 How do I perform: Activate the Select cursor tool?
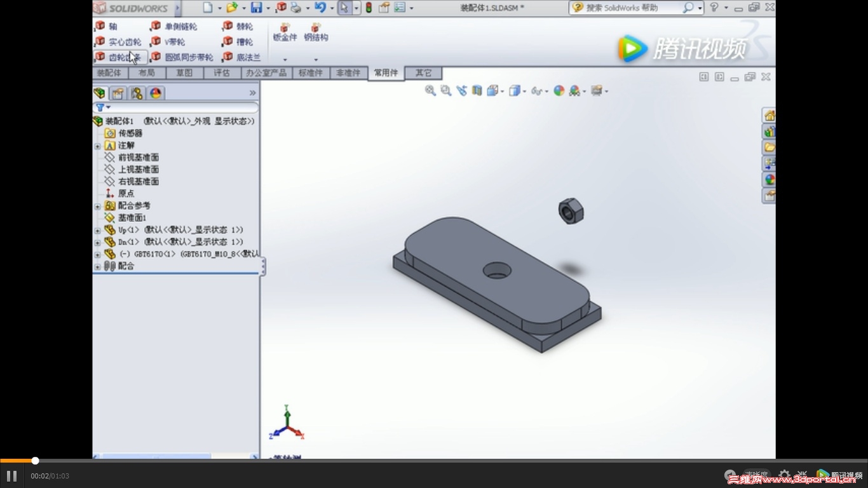343,8
